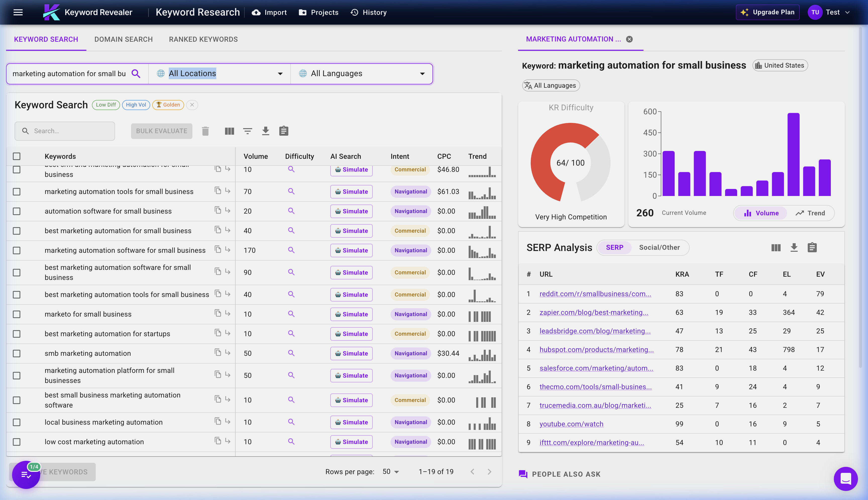The width and height of the screenshot is (868, 500).
Task: Change rows per page from 50
Action: coord(391,472)
